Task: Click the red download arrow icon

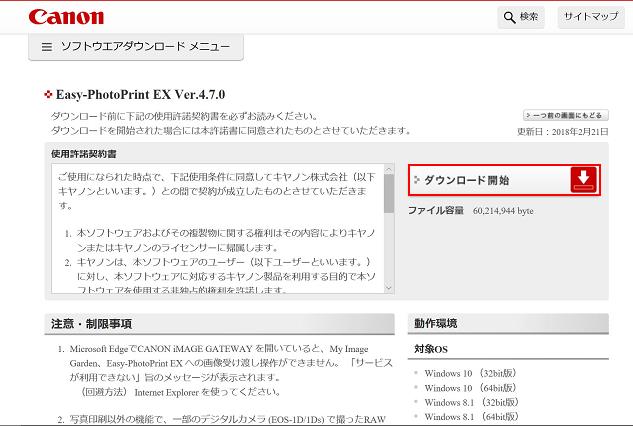Action: coord(584,180)
